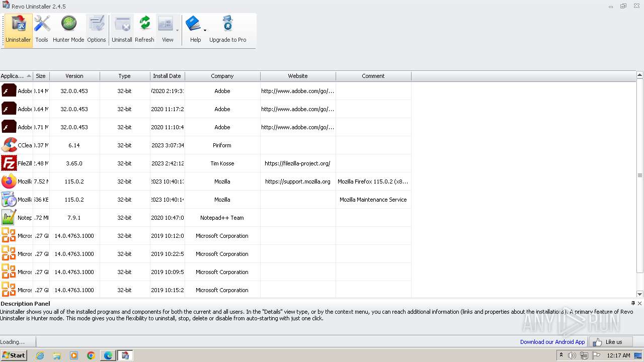Sort by Comment column header
This screenshot has width=644, height=362.
(x=373, y=76)
